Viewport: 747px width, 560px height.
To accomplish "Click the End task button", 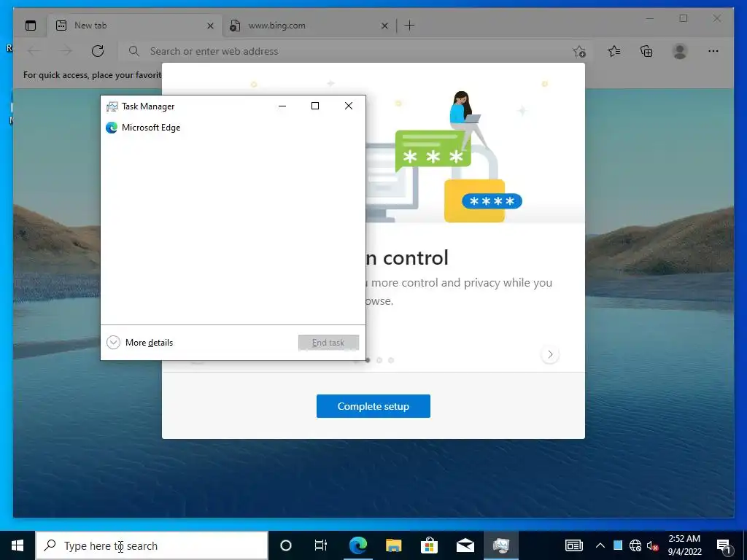I will coord(328,343).
